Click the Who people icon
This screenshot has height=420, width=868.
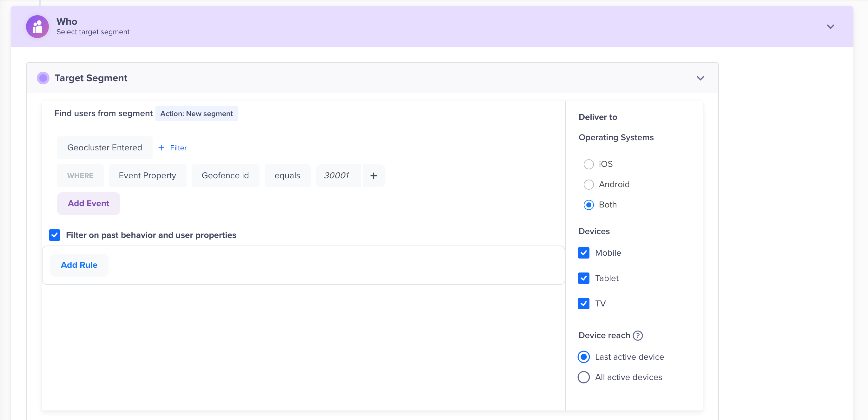pyautogui.click(x=37, y=27)
